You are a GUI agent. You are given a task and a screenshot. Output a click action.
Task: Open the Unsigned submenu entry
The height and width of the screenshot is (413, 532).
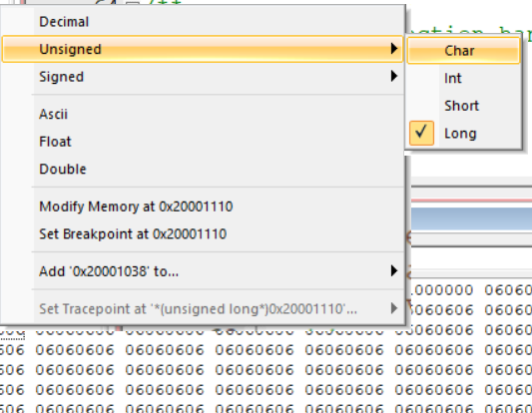click(x=203, y=49)
